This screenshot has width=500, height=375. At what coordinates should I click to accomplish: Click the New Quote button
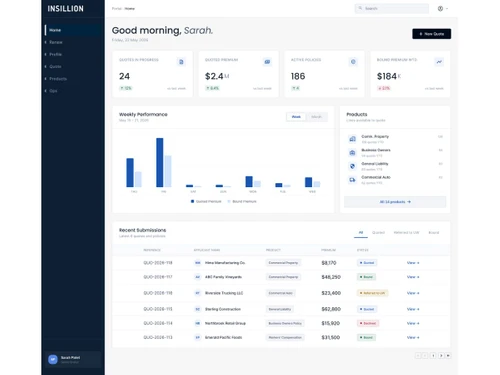pyautogui.click(x=432, y=34)
